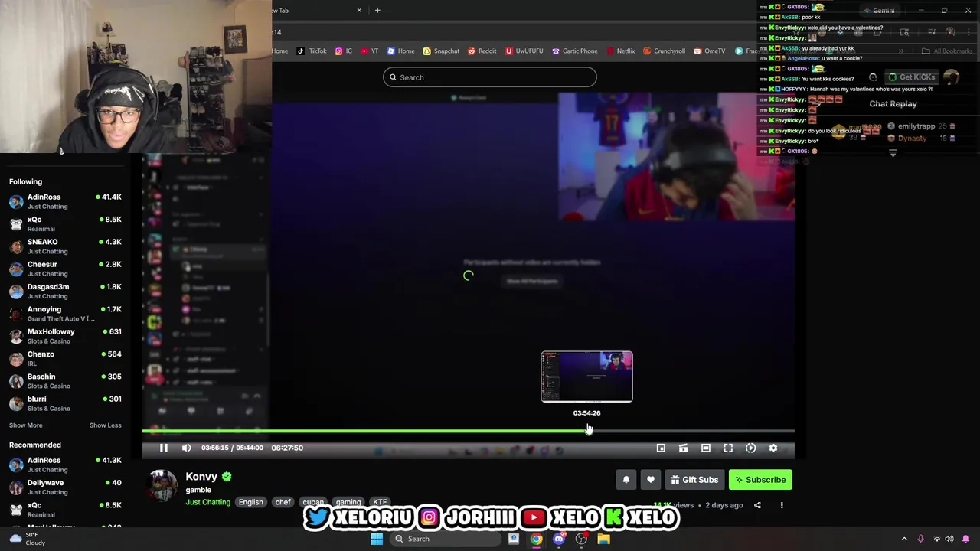Click the notification bell for Konvy
Viewport: 980px width, 551px height.
626,480
